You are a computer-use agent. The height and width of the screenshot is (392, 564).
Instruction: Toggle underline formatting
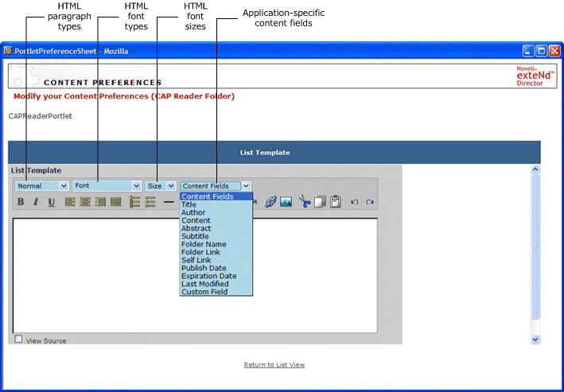(52, 202)
